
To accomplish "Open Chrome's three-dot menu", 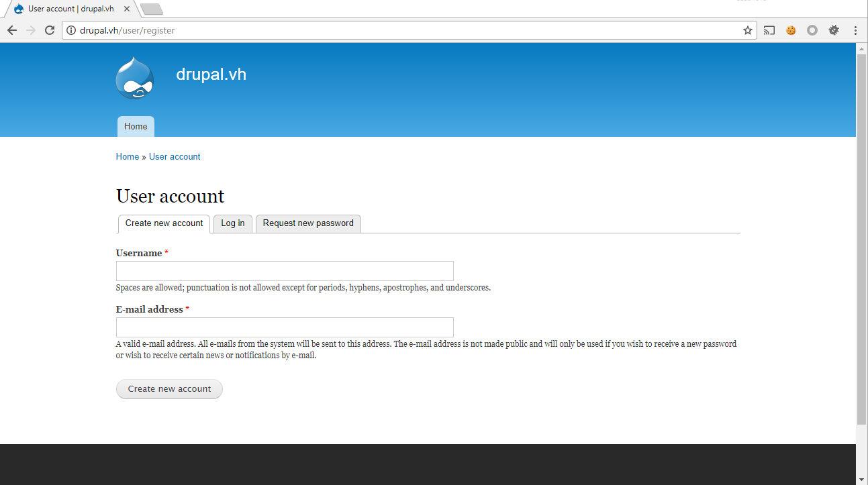I will (x=855, y=30).
